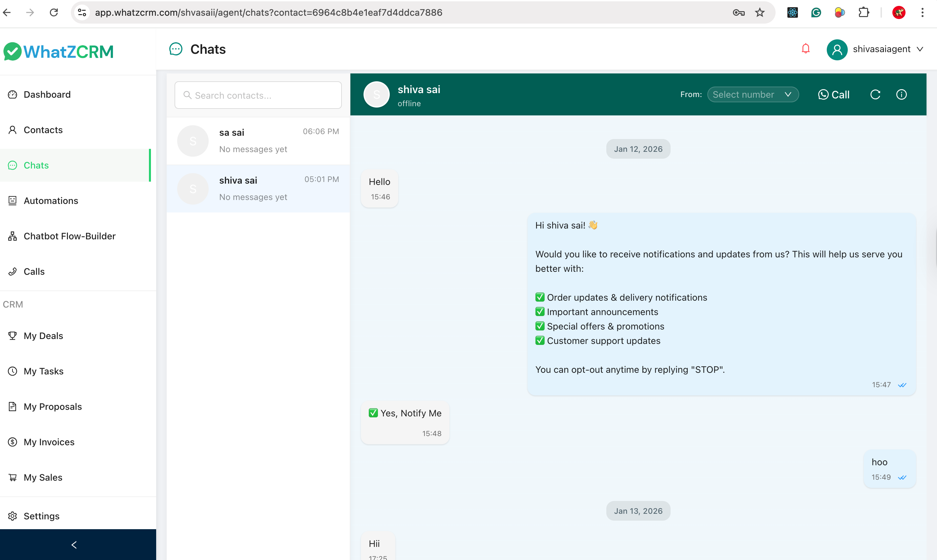The height and width of the screenshot is (560, 937).
Task: Expand the Select number dropdown
Action: (752, 94)
